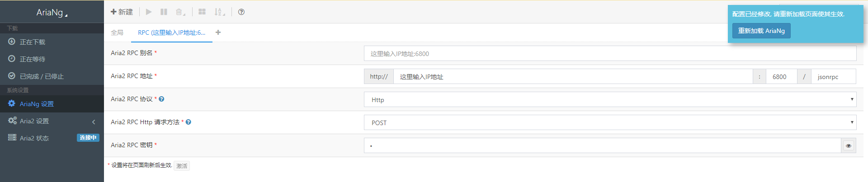The width and height of the screenshot is (868, 182).
Task: Open the POST request method dropdown
Action: [610, 123]
